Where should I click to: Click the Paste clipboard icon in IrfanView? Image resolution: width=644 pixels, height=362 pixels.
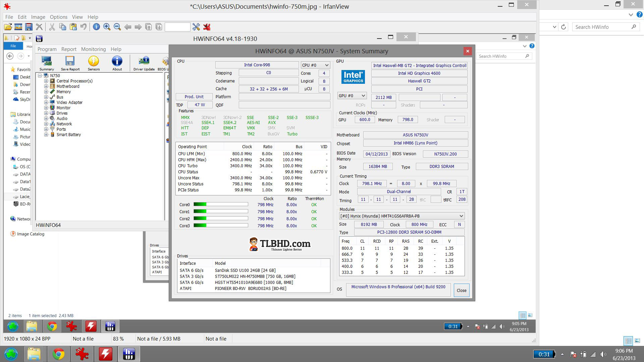click(x=73, y=27)
